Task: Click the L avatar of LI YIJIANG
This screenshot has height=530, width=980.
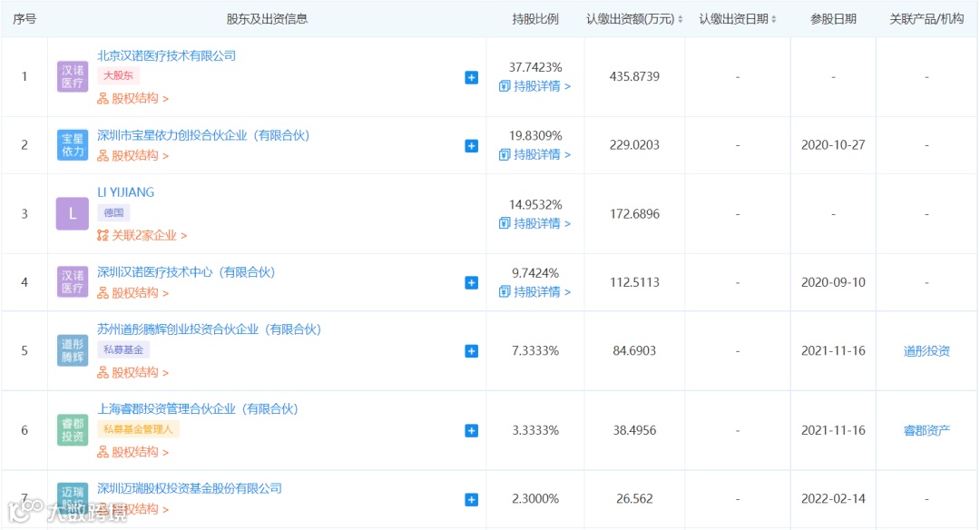Action: (73, 214)
